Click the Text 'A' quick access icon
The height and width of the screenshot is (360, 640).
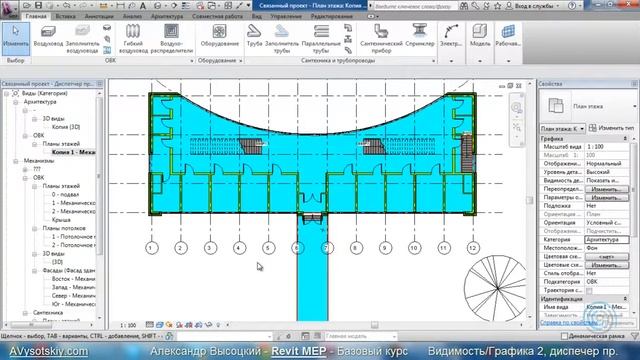coord(143,6)
